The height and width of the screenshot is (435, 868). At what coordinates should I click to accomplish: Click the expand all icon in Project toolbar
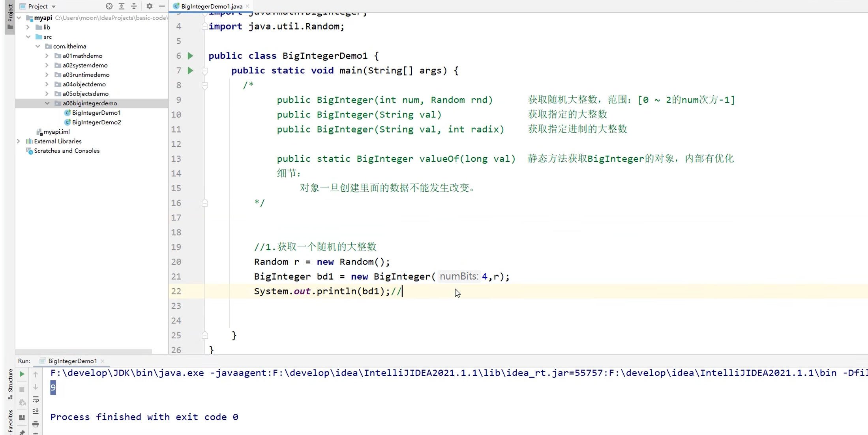pos(122,6)
